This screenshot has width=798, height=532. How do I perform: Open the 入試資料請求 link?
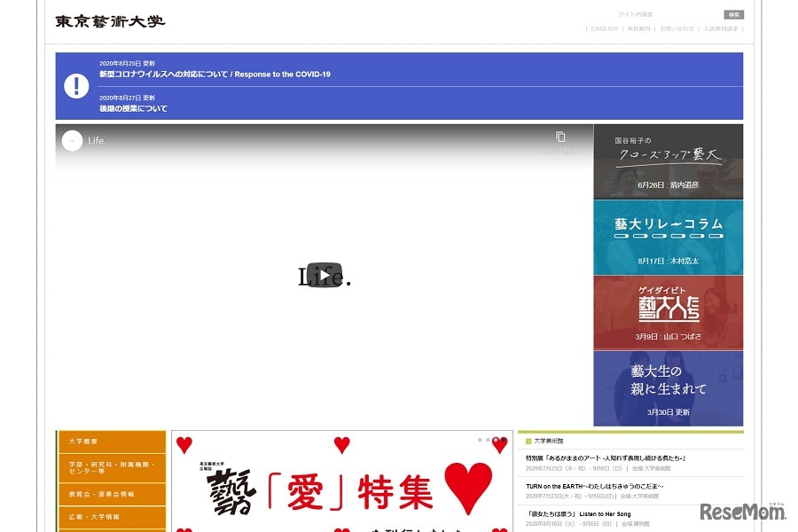point(721,29)
